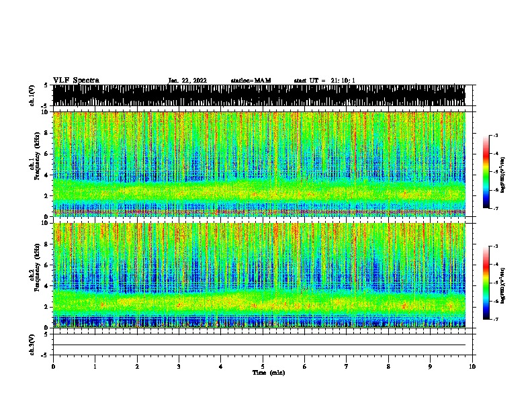Click the ch.2 spectrogram color bar
Image resolution: width=532 pixels, height=411 pixels.
pos(486,283)
